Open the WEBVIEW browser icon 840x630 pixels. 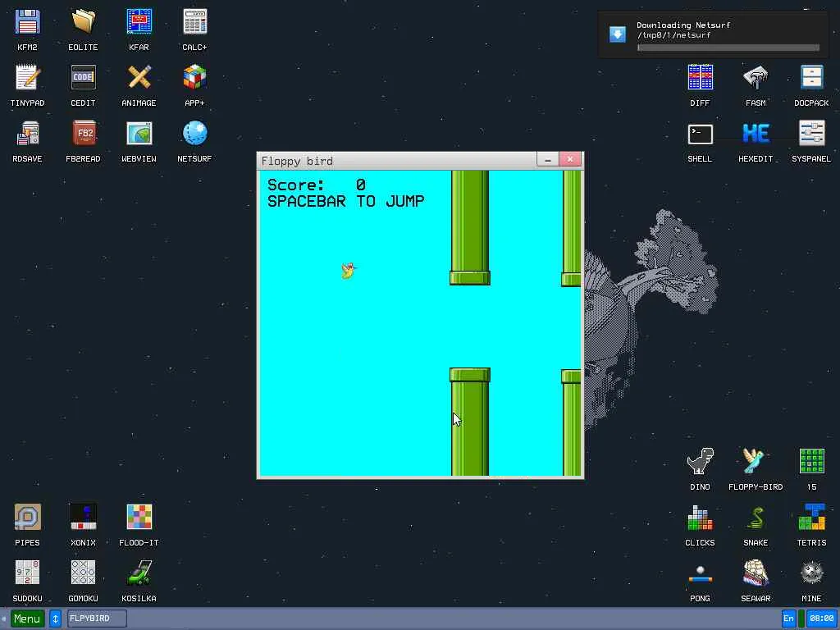click(139, 134)
